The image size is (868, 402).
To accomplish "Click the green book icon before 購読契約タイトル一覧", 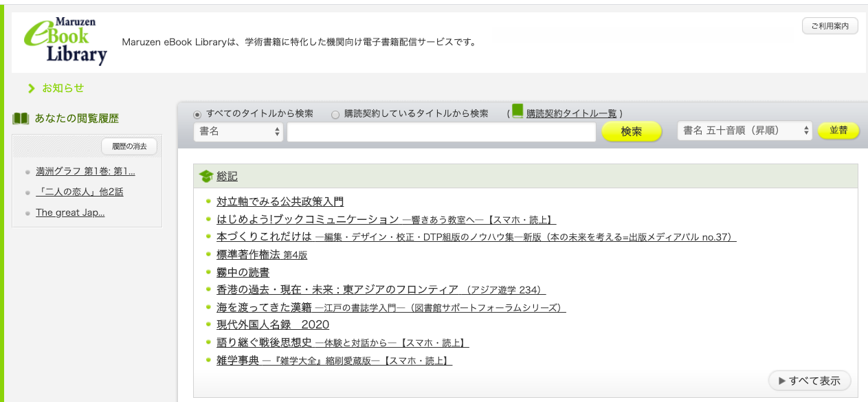I will tap(518, 111).
